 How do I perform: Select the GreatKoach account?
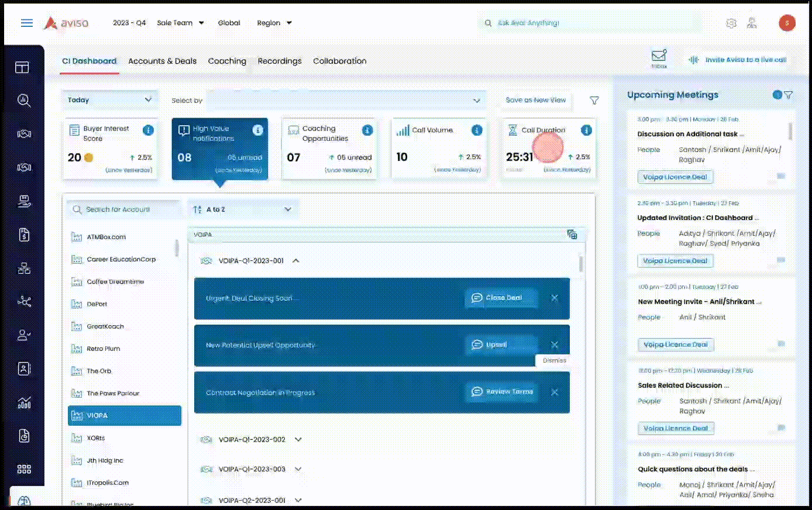coord(105,326)
